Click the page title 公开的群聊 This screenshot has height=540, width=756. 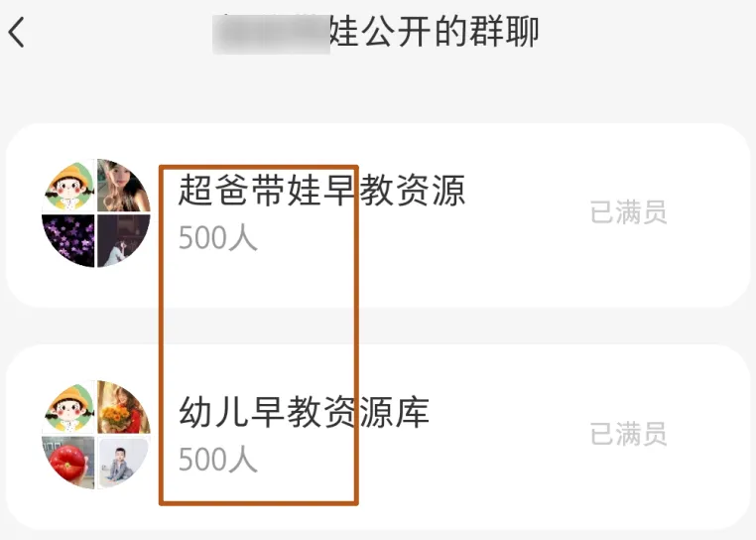(x=450, y=32)
